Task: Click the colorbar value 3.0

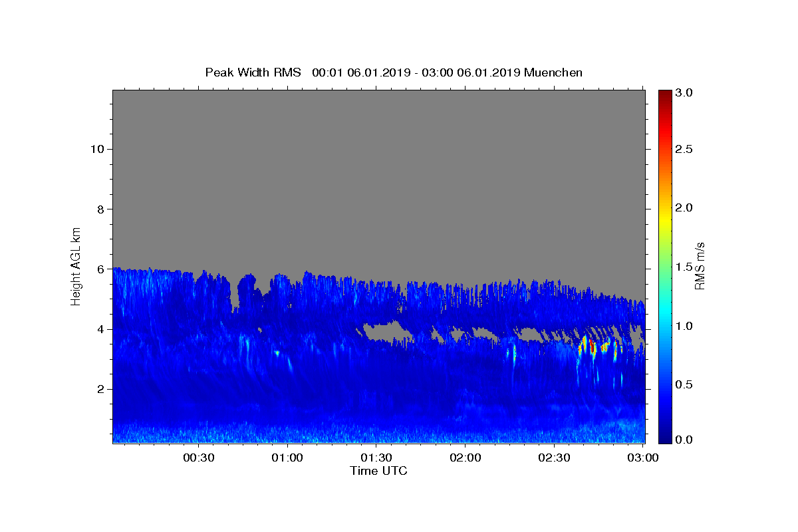Action: [x=685, y=92]
